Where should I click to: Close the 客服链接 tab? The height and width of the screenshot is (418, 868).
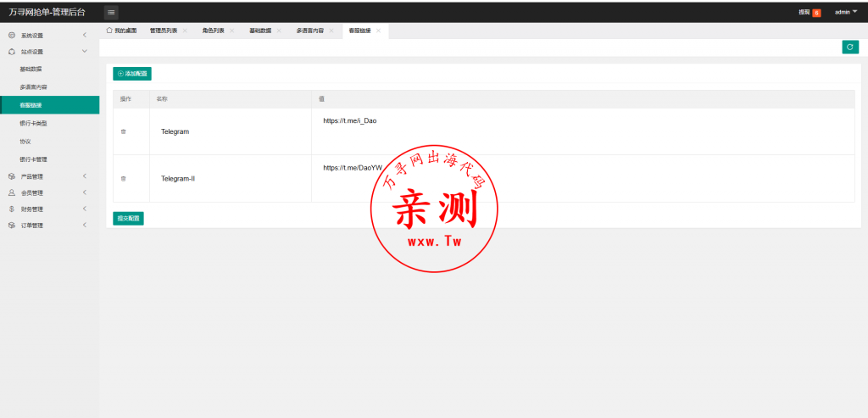(378, 31)
